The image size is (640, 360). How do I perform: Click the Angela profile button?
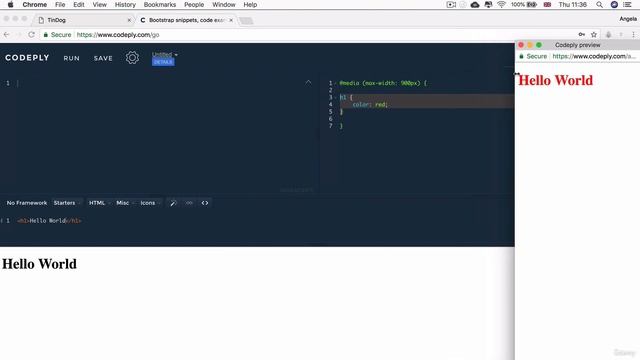click(628, 19)
